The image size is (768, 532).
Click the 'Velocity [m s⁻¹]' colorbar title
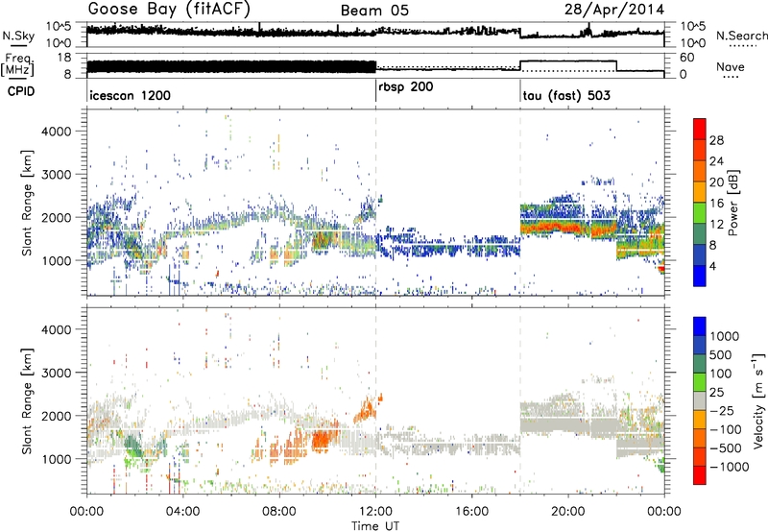click(x=757, y=400)
